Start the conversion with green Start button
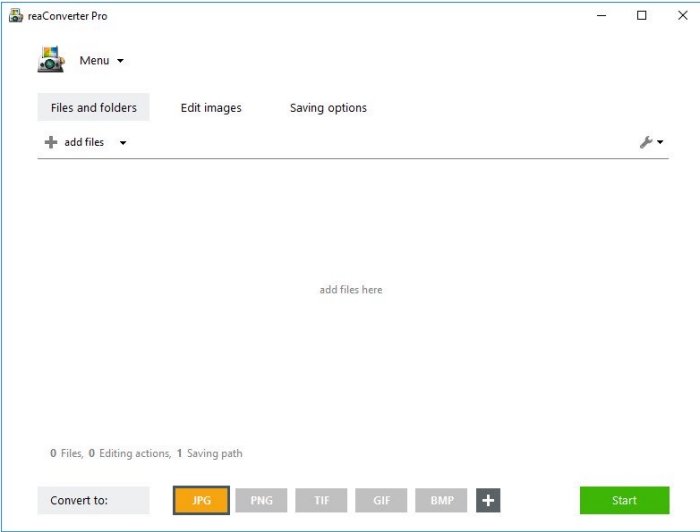The height and width of the screenshot is (532, 700). coord(625,500)
